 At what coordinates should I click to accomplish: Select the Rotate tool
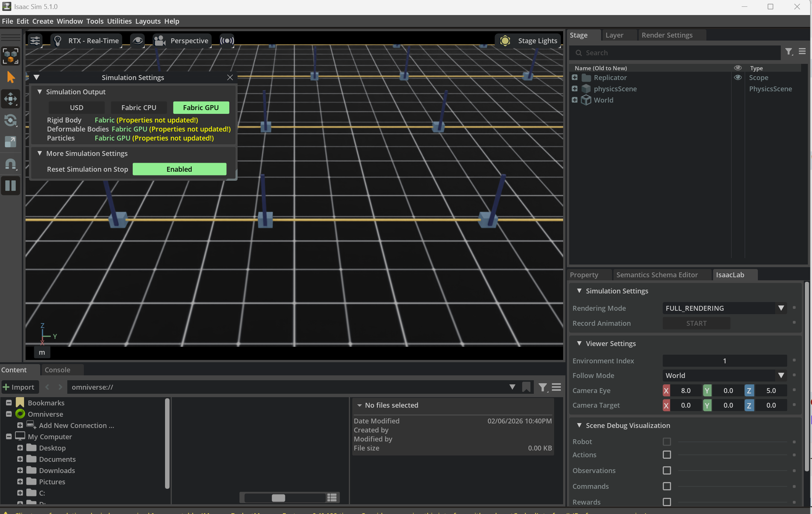[11, 121]
